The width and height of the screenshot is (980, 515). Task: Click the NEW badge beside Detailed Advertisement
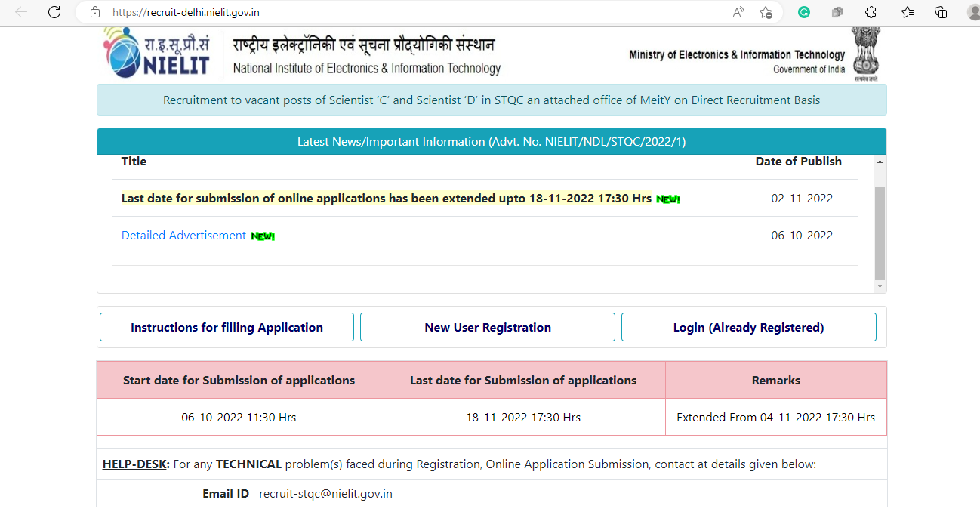263,236
